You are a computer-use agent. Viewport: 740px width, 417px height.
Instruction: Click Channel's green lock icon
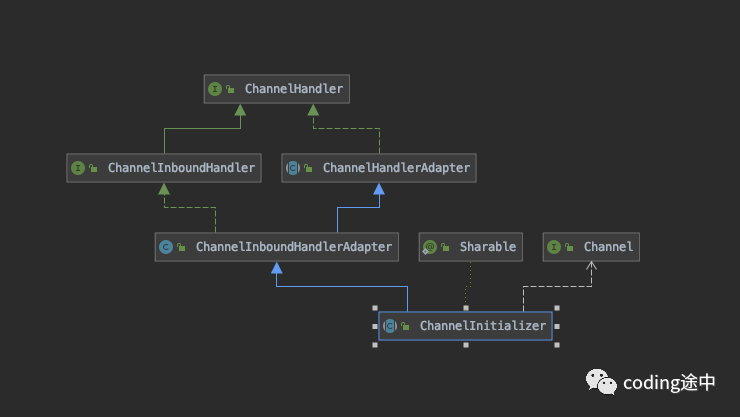pos(569,247)
